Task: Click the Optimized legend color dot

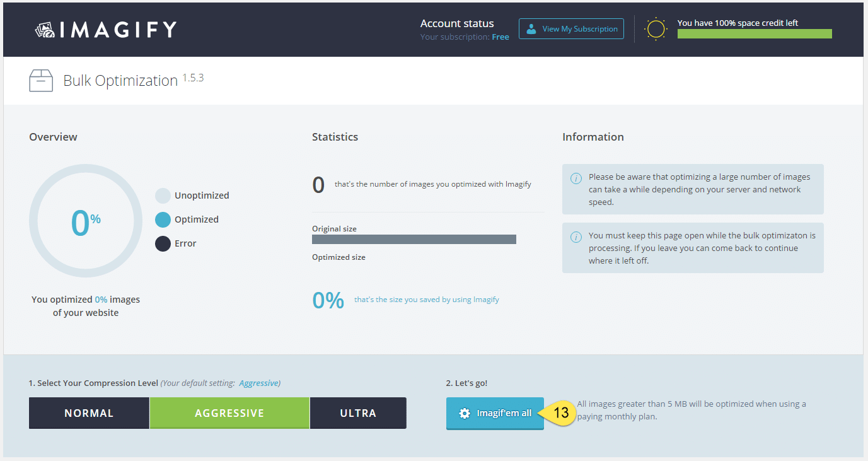Action: (x=163, y=219)
